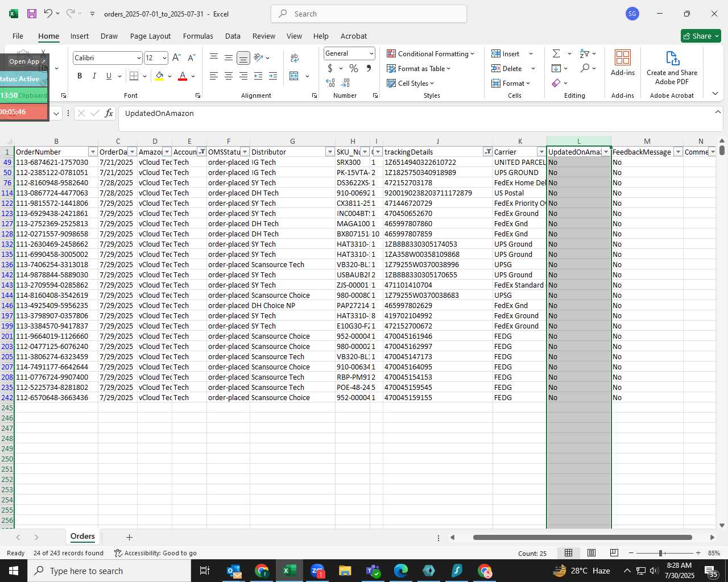The image size is (728, 582).
Task: Click Delete cells button
Action: click(x=507, y=68)
